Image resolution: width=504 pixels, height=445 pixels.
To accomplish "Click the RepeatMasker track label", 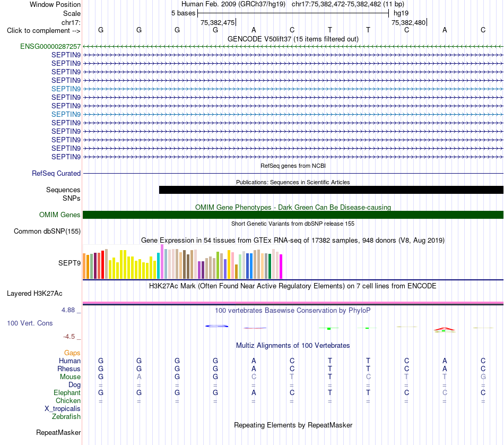I will pyautogui.click(x=58, y=432).
